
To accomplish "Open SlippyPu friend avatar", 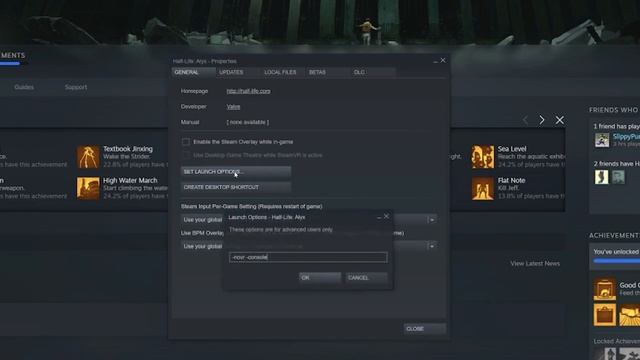I will coord(602,140).
